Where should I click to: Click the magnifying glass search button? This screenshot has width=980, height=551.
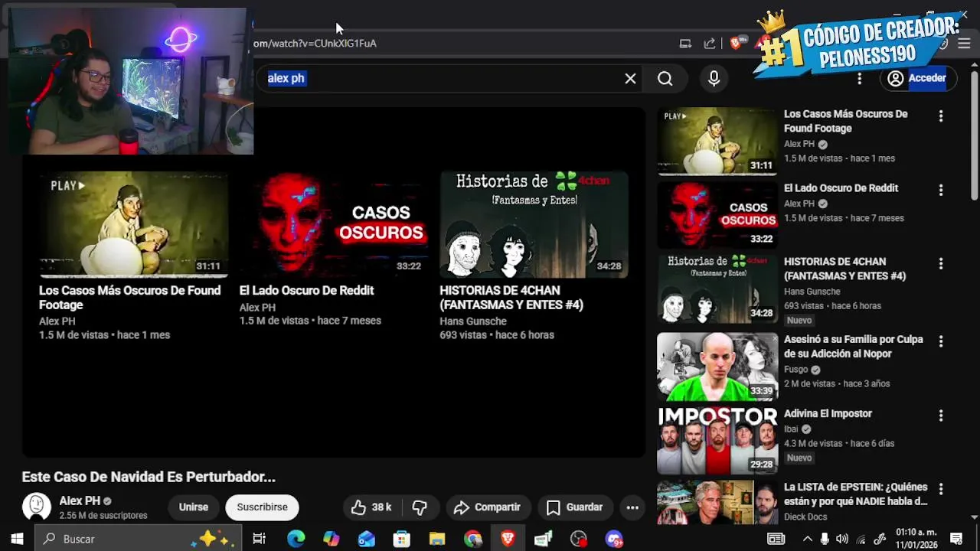coord(665,78)
